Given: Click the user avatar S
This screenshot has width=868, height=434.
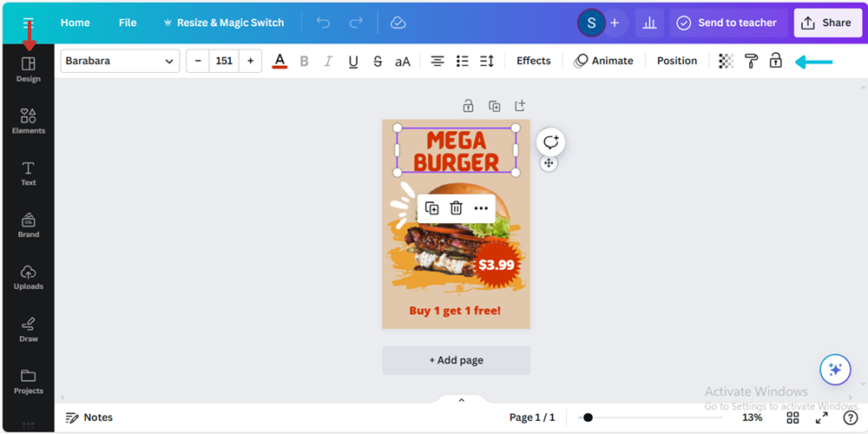Looking at the screenshot, I should pyautogui.click(x=591, y=23).
